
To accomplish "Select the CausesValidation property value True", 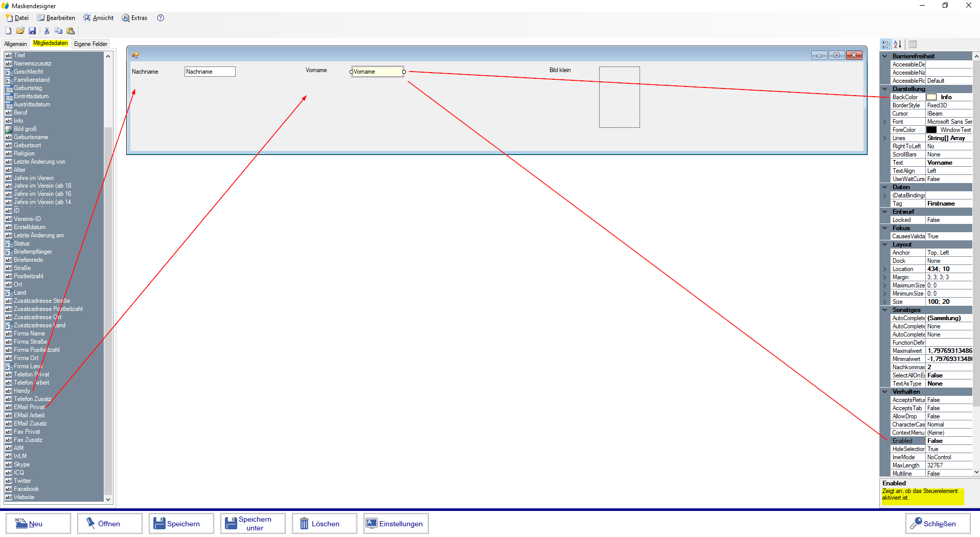I will click(949, 236).
